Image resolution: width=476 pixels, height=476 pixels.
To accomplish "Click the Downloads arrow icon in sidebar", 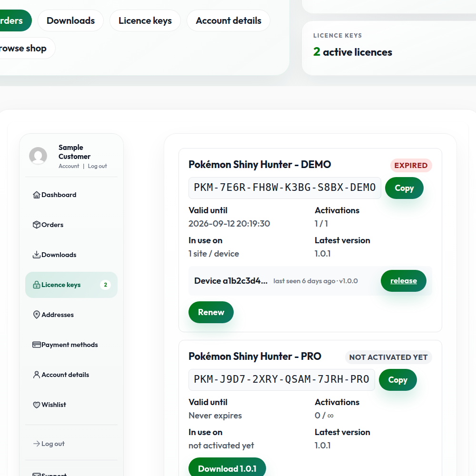I will [37, 255].
